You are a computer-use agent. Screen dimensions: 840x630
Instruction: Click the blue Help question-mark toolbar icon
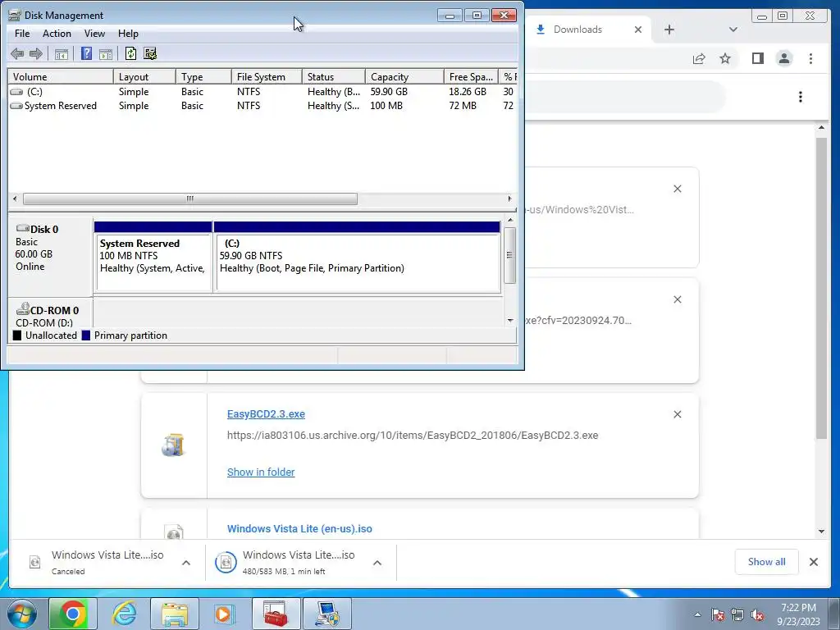click(86, 53)
